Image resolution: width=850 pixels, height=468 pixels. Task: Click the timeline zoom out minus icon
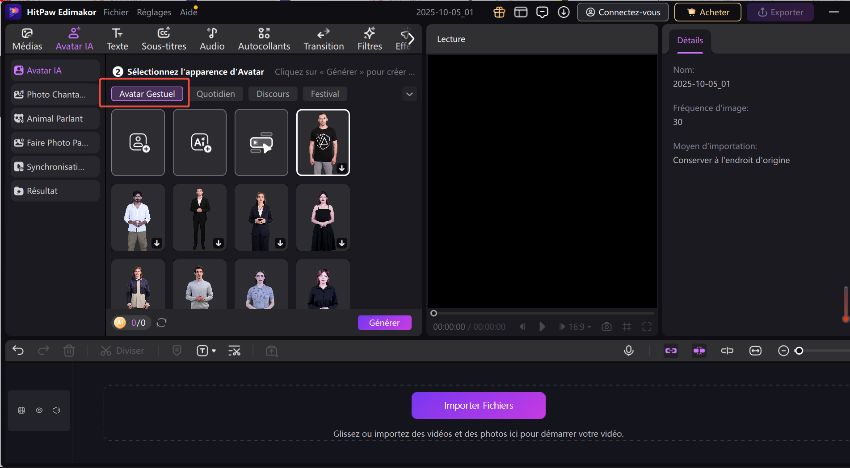point(783,351)
